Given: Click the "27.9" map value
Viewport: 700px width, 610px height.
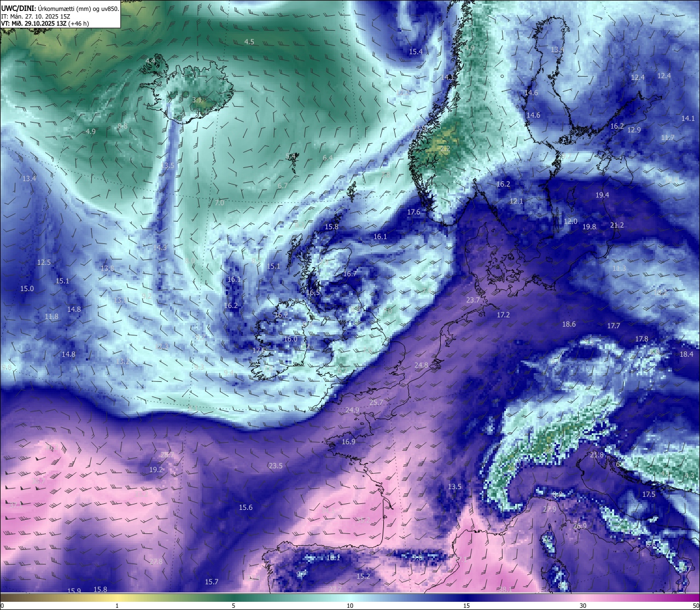Looking at the screenshot, I should click(550, 510).
